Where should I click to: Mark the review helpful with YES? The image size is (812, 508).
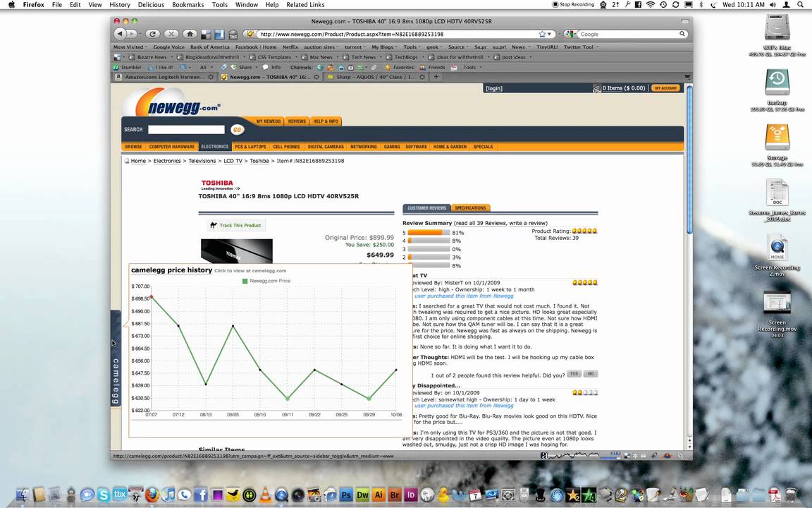[x=574, y=374]
